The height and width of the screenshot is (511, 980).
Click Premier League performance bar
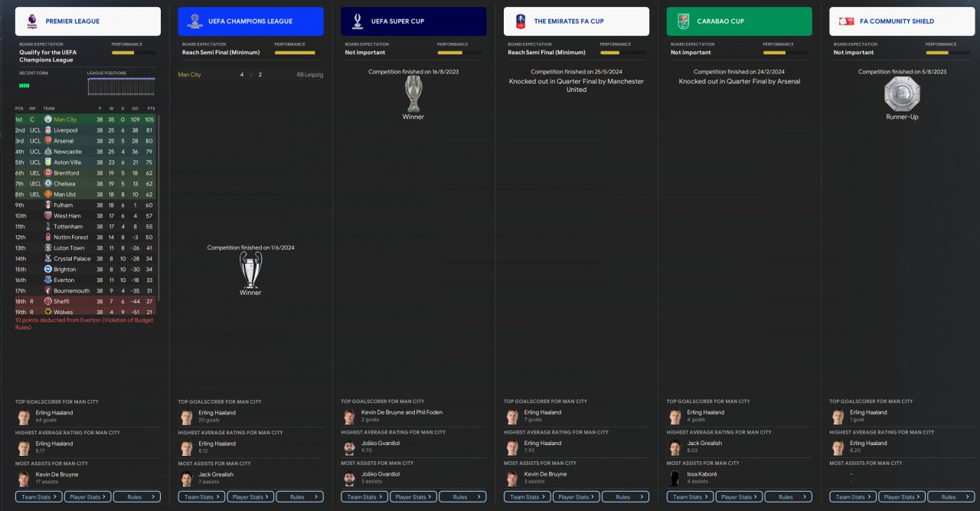click(x=133, y=53)
